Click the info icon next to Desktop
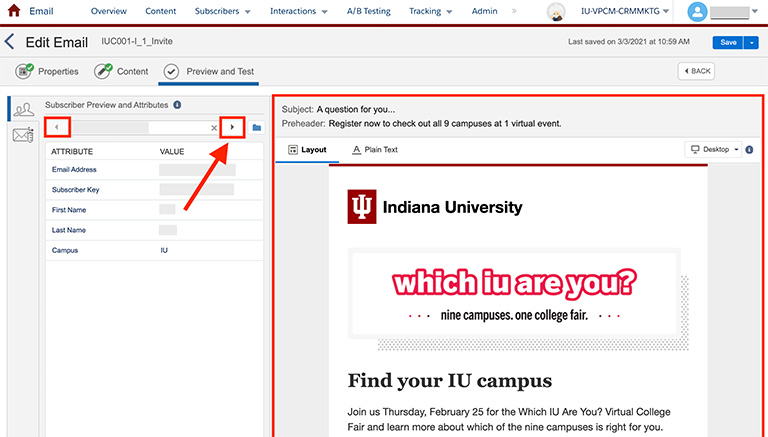 click(x=749, y=149)
